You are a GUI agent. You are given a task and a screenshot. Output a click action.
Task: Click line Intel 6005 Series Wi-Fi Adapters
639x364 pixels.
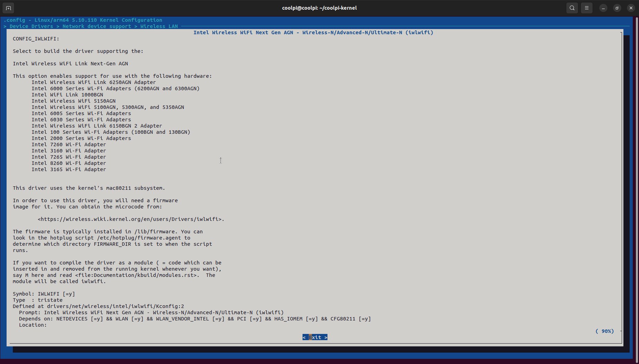click(x=81, y=113)
